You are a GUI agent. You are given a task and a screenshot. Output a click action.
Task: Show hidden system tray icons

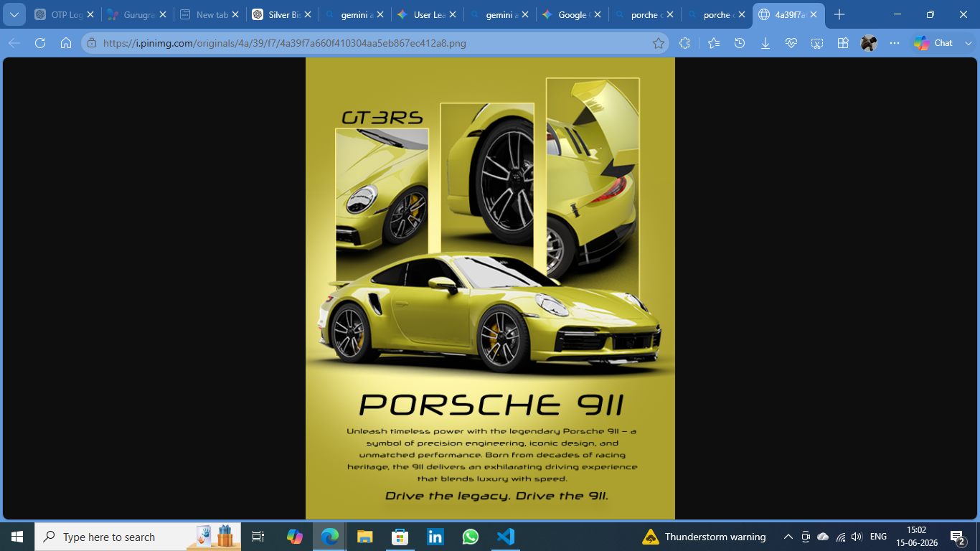pos(788,537)
